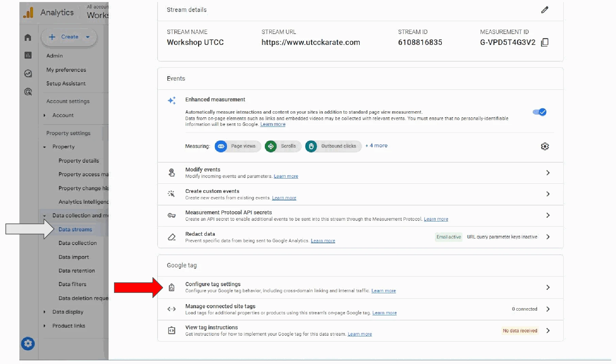Screen dimensions: 616x364
Task: Click the Google Analytics logo
Action: click(28, 13)
